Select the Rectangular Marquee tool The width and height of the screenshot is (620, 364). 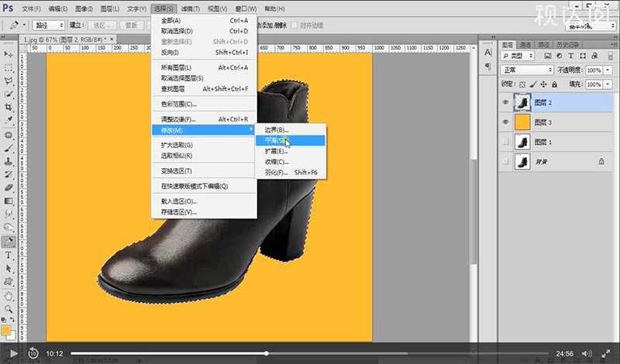click(x=9, y=67)
